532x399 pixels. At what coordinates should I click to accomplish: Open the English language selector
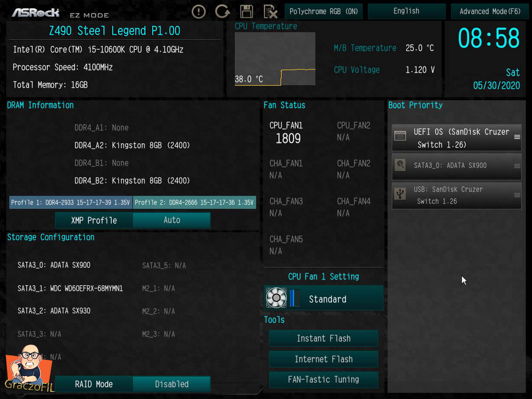[x=406, y=11]
